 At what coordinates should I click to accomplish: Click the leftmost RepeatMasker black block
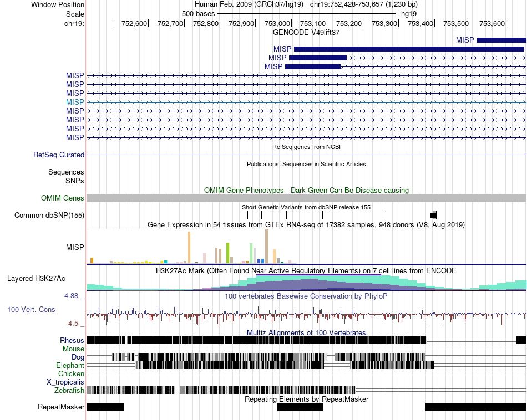pyautogui.click(x=105, y=407)
